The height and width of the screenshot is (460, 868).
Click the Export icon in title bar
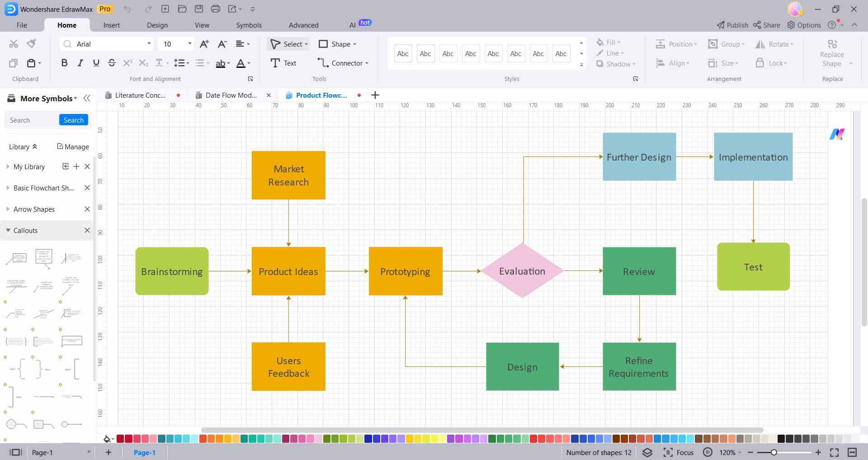[232, 9]
